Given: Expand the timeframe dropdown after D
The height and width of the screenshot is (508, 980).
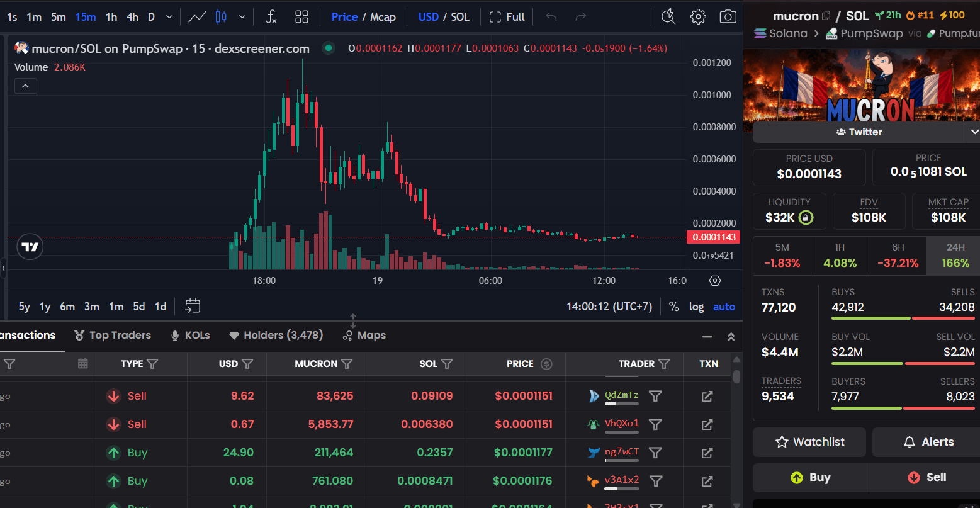Looking at the screenshot, I should [x=169, y=17].
